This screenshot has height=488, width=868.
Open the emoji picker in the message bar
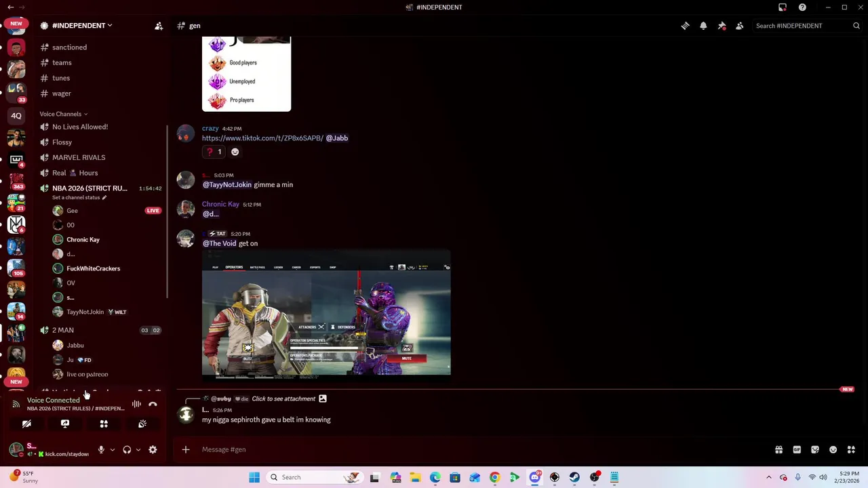tap(833, 449)
